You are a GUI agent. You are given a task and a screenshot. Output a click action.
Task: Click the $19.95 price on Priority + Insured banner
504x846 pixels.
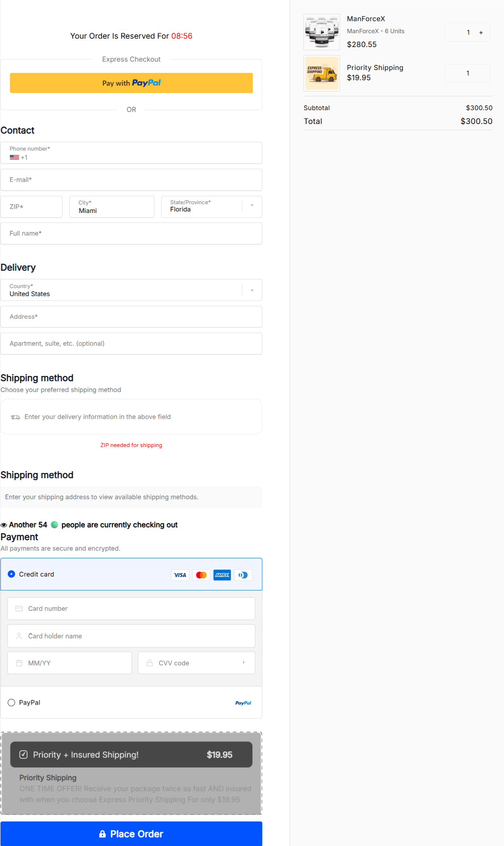pyautogui.click(x=220, y=754)
